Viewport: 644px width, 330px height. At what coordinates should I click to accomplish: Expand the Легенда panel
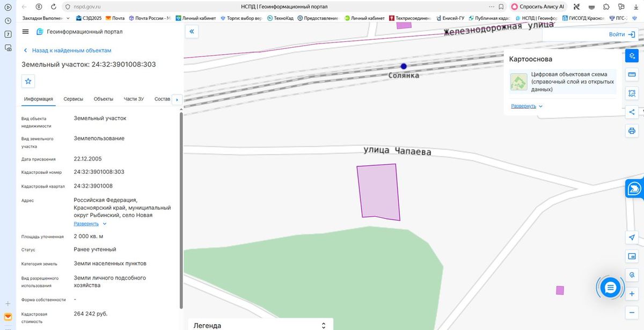pos(260,326)
